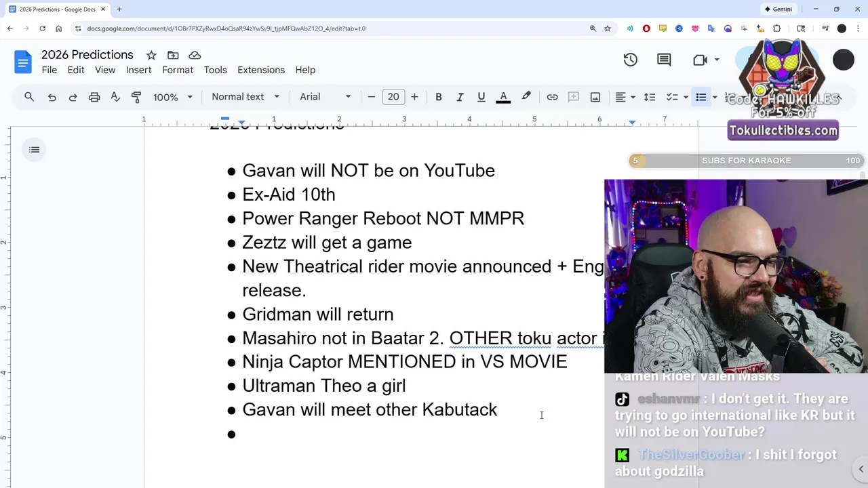Run spelling and grammar check
This screenshot has height=488, width=868.
pos(115,97)
